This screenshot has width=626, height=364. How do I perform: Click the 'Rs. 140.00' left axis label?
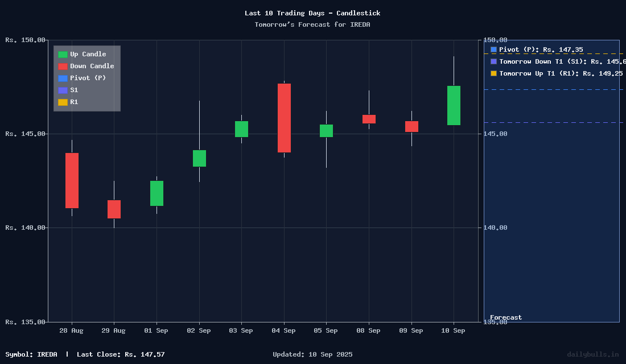coord(25,227)
